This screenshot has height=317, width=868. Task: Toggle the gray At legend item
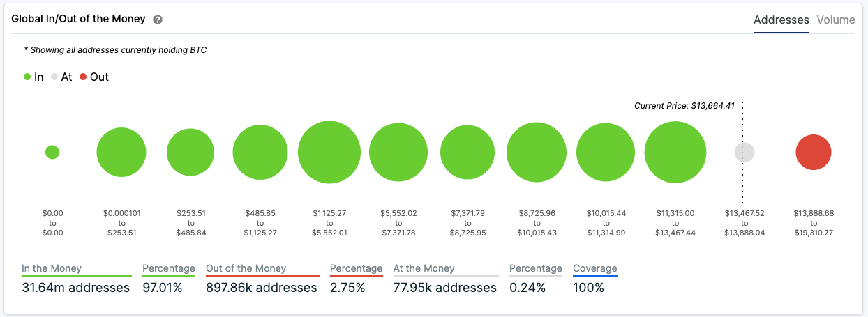[61, 77]
